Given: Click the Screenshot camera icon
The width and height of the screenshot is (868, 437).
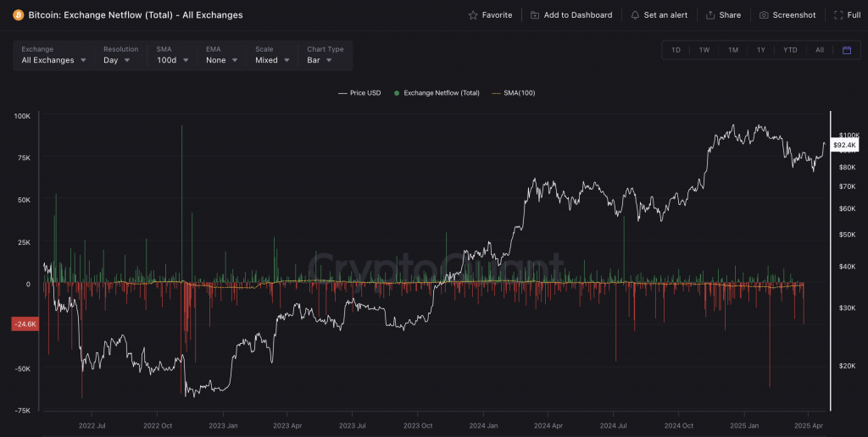Looking at the screenshot, I should [x=764, y=15].
